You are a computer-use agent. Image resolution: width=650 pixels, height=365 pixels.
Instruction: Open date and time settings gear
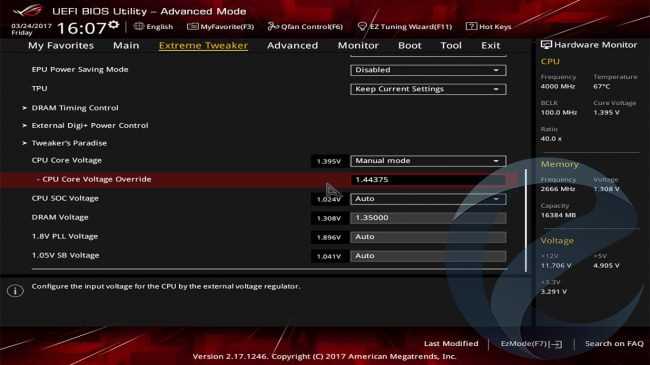tap(114, 25)
